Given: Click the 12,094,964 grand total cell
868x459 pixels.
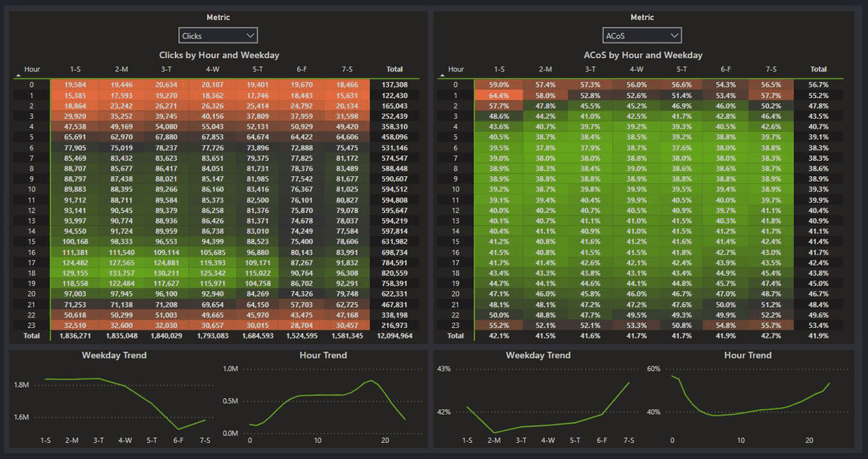Looking at the screenshot, I should click(394, 336).
